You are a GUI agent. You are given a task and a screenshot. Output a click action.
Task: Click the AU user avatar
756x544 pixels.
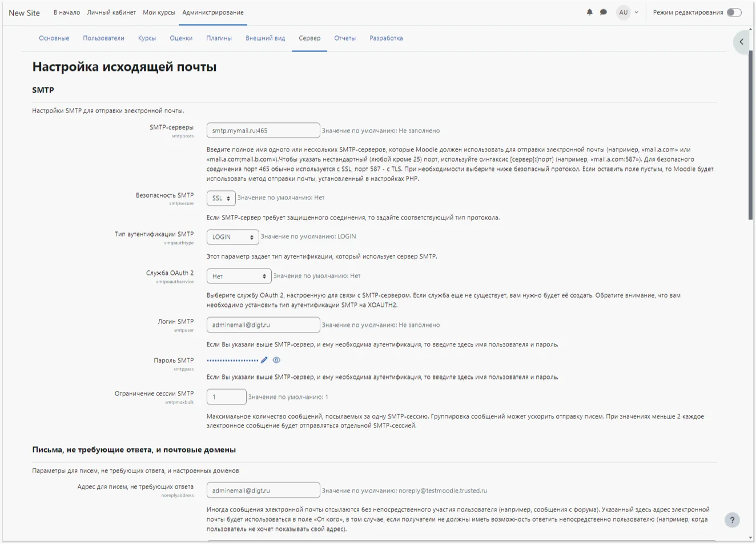pos(623,12)
